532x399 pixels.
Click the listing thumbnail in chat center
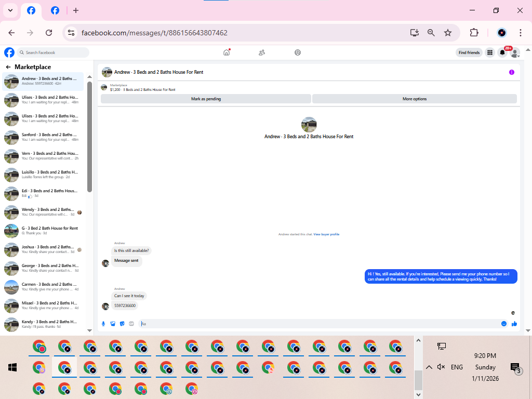tap(309, 125)
